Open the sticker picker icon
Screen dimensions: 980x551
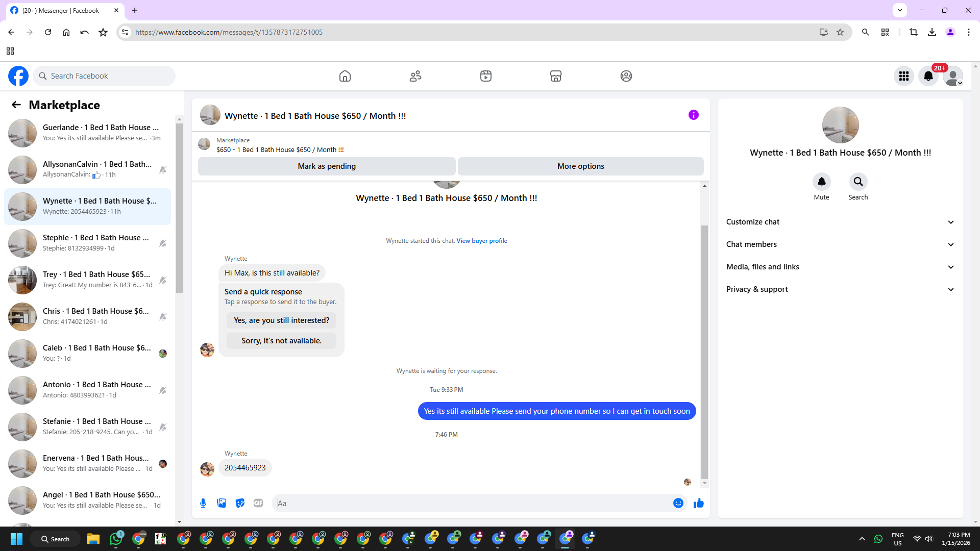tap(240, 503)
